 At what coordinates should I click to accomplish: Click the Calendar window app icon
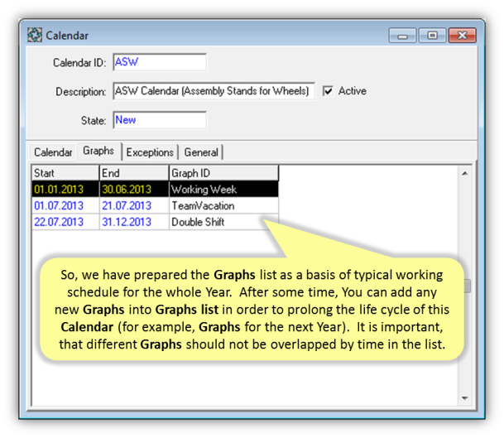(35, 35)
